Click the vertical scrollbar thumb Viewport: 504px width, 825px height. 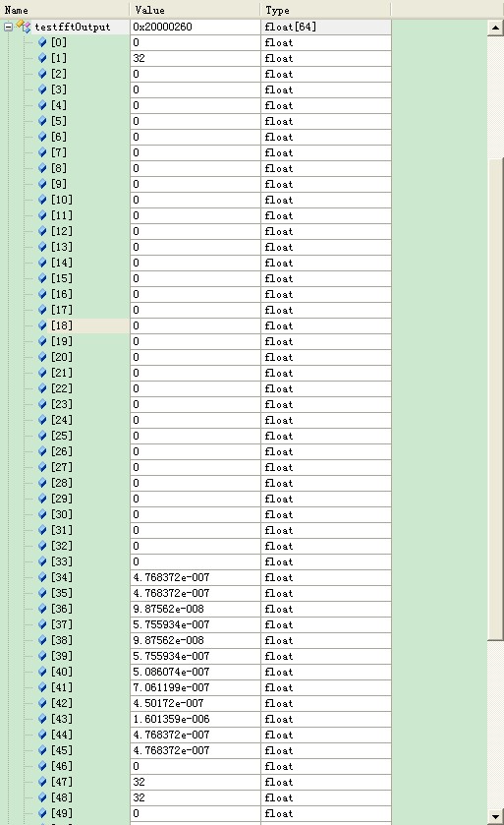[x=495, y=399]
